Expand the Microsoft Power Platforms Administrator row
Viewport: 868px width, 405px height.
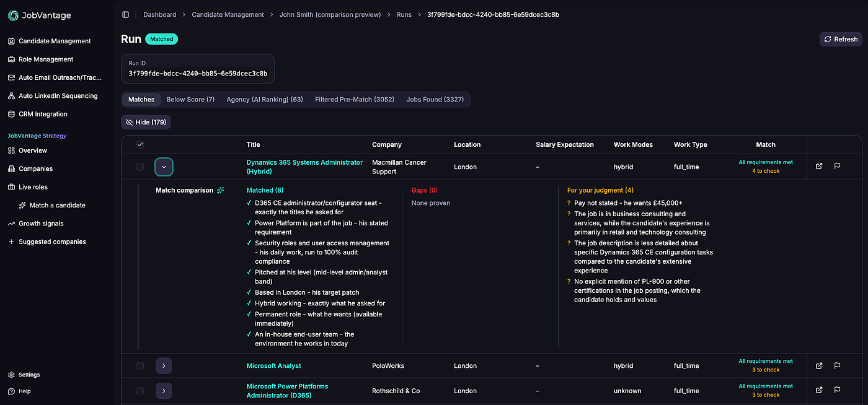[164, 391]
